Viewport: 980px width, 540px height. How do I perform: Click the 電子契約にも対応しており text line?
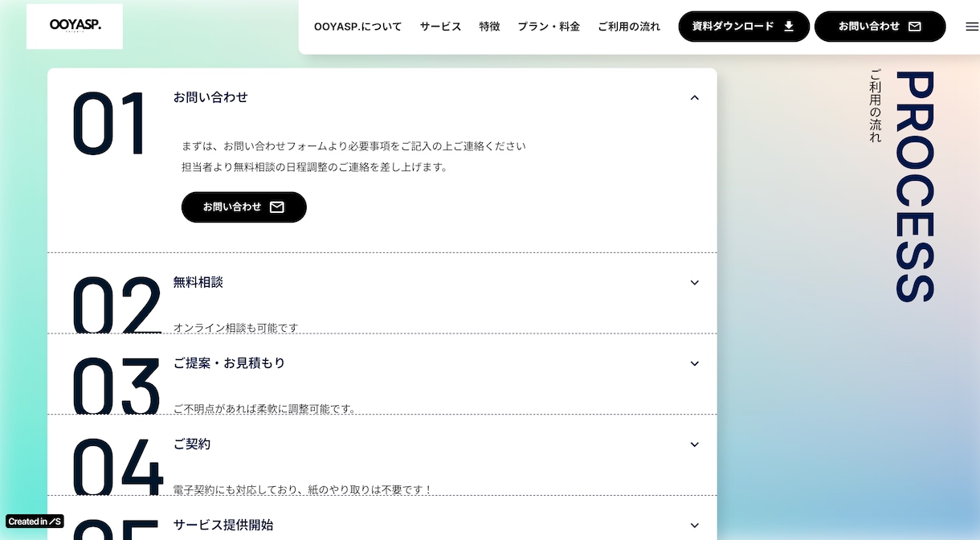303,489
